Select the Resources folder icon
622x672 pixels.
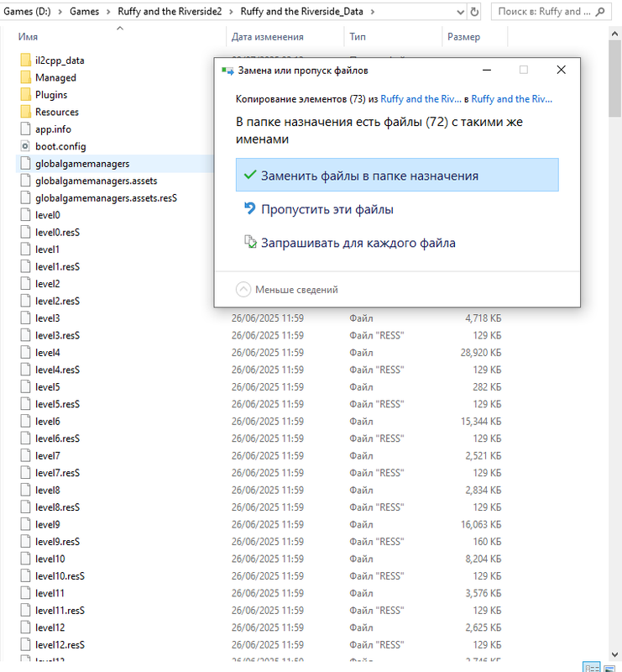tap(26, 112)
